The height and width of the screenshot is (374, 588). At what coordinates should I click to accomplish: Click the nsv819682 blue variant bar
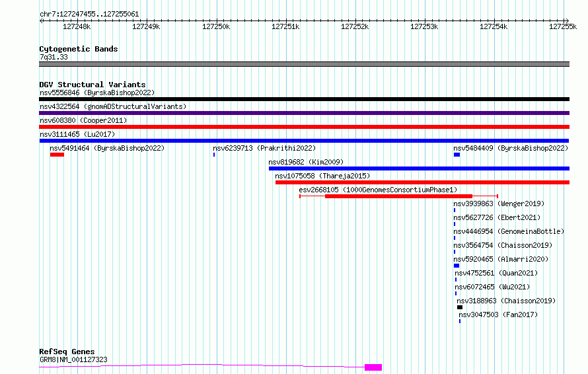click(420, 168)
